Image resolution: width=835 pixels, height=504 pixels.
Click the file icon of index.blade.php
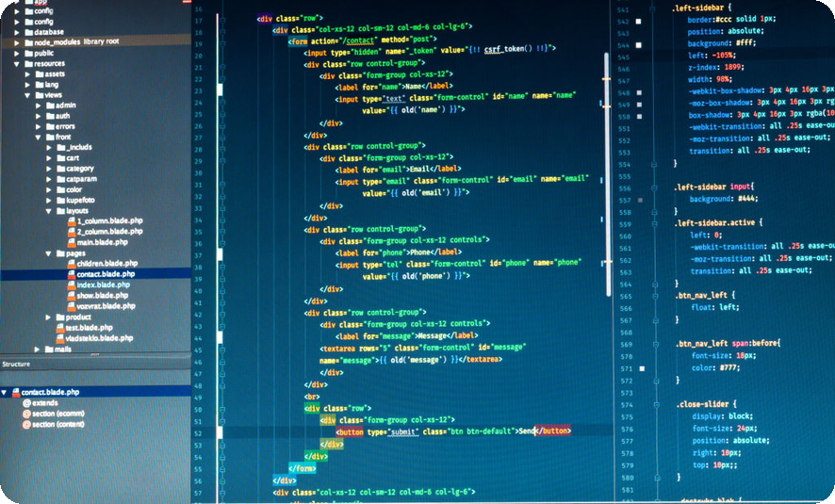click(72, 285)
